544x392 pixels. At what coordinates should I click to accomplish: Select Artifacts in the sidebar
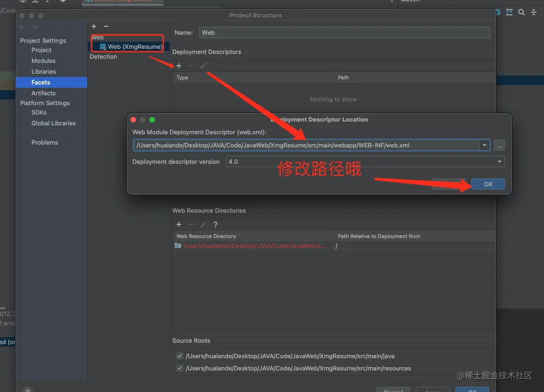tap(43, 93)
